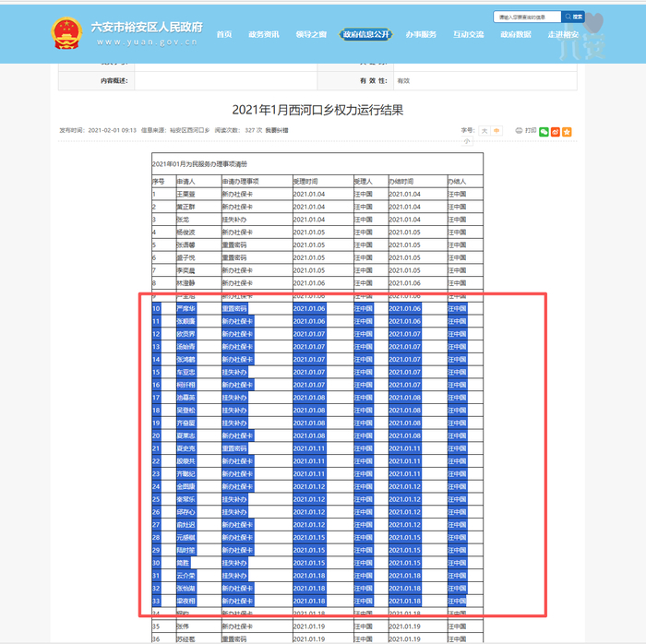Click the 打印 print text link
This screenshot has height=644, width=646.
click(531, 130)
